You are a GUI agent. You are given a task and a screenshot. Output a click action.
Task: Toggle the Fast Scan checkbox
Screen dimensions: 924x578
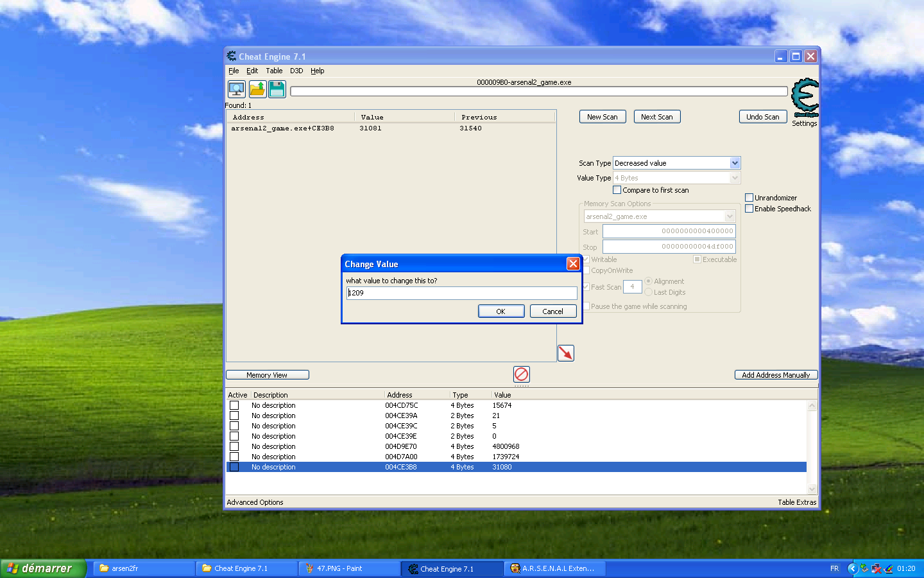pos(586,287)
